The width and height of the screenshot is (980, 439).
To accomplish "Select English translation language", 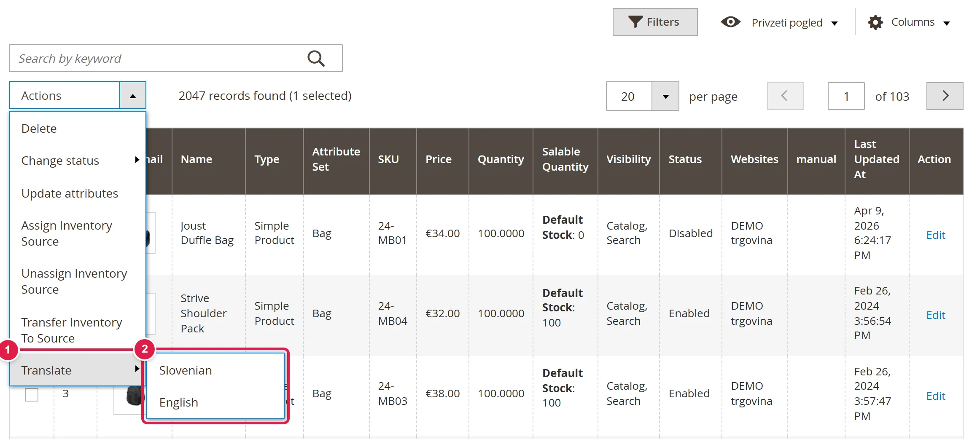I will (x=215, y=402).
